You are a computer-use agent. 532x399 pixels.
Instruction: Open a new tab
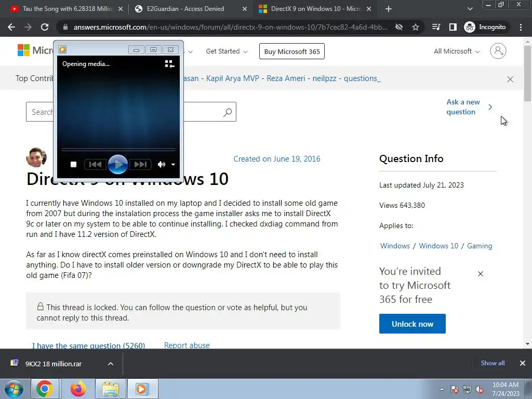pos(389,9)
